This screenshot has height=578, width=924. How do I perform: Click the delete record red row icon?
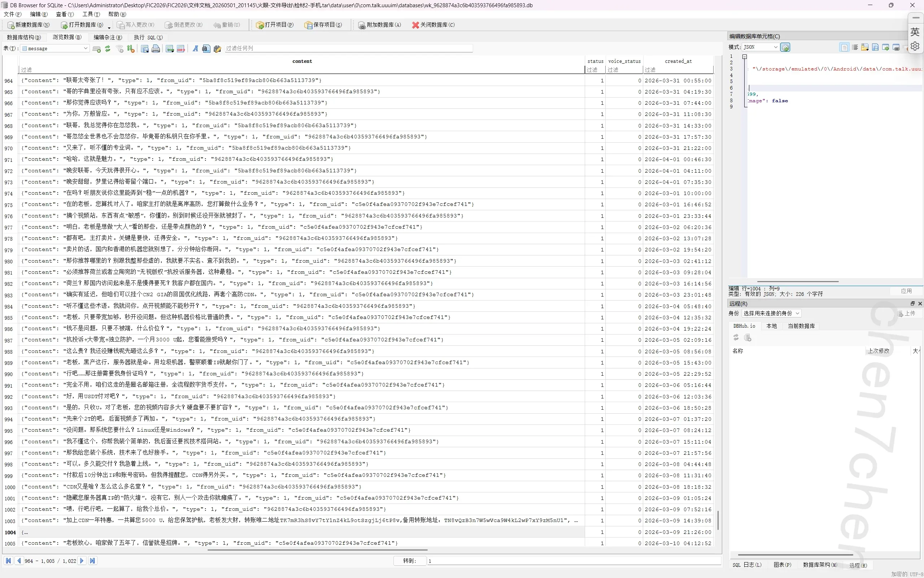coord(180,48)
